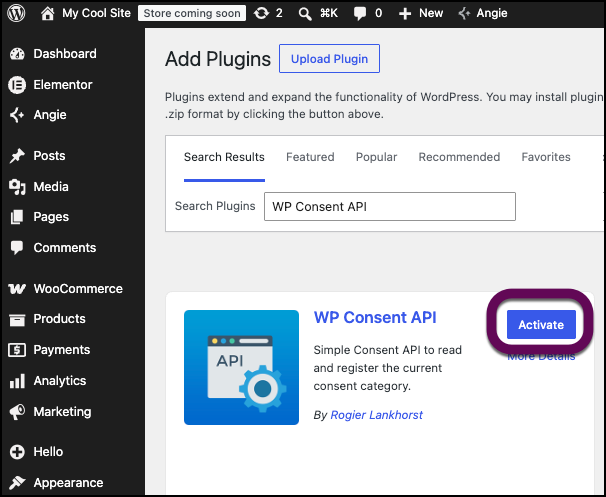Click the Products box icon
606x497 pixels.
coord(17,319)
